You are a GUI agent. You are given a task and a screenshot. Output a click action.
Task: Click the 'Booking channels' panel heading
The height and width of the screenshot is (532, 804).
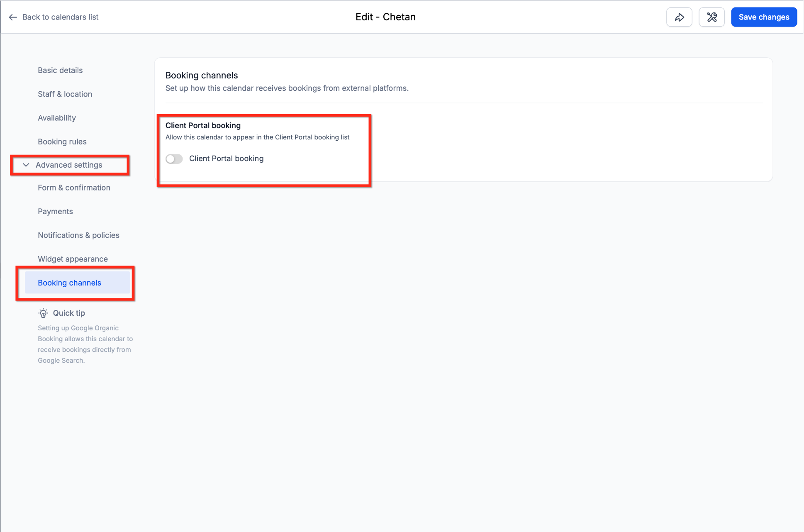point(202,75)
